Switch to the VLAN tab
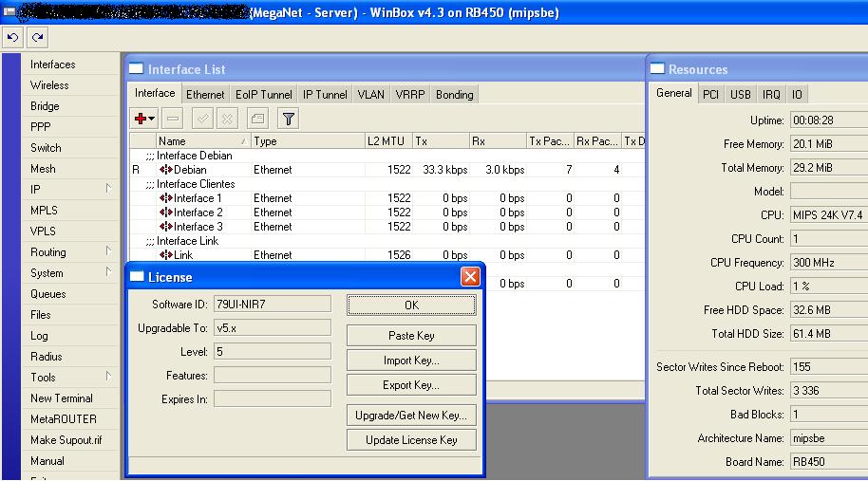This screenshot has width=868, height=481. tap(371, 95)
